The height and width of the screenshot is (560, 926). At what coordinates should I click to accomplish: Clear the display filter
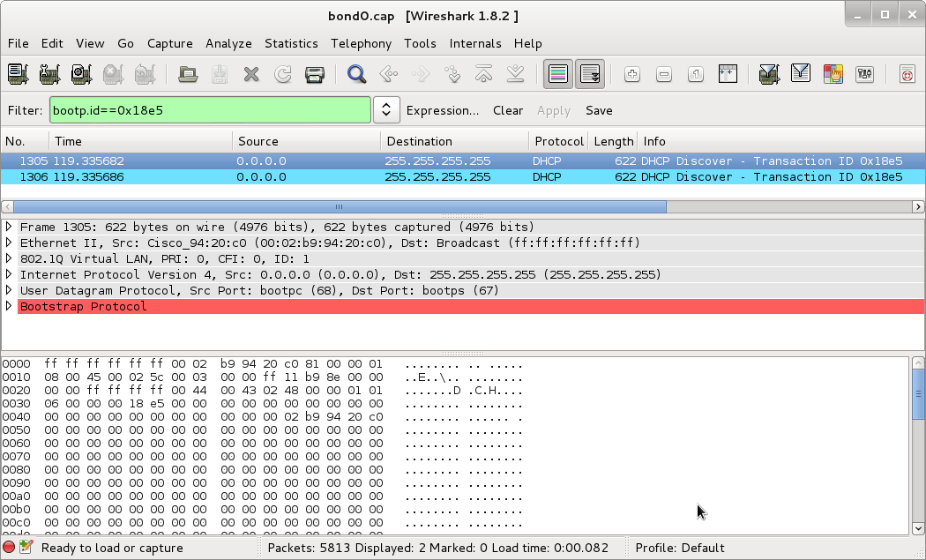tap(508, 110)
